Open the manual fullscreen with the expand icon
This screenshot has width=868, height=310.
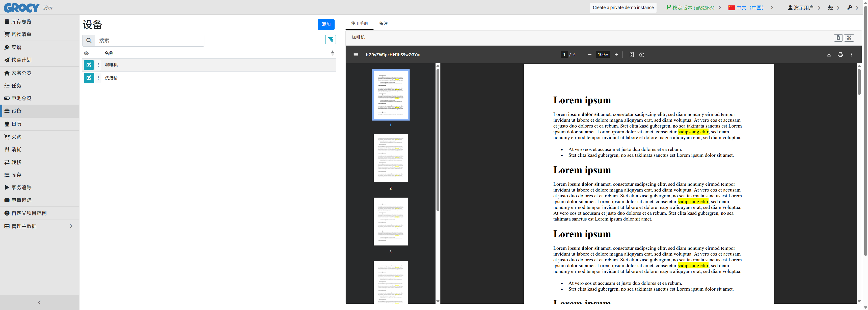[x=849, y=38]
